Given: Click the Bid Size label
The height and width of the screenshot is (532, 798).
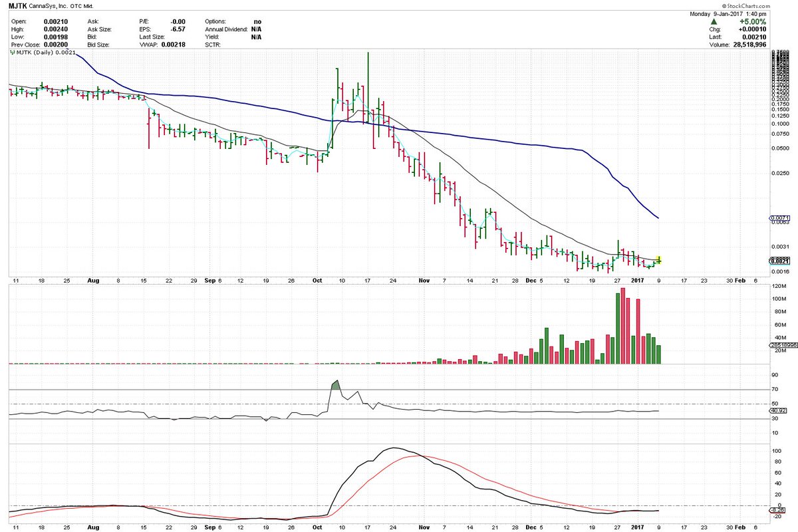Looking at the screenshot, I should coord(100,45).
